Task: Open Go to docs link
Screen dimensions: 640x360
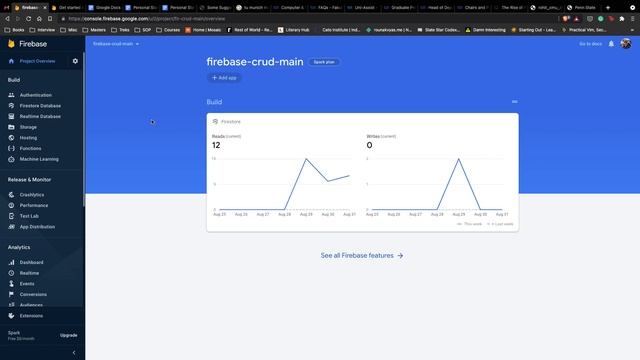Action: [x=590, y=44]
